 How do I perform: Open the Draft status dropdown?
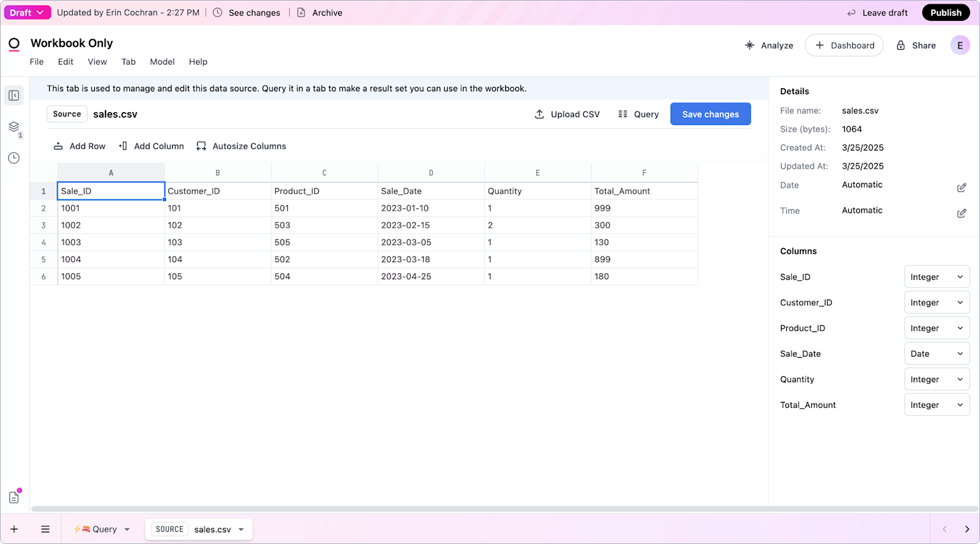[x=27, y=12]
